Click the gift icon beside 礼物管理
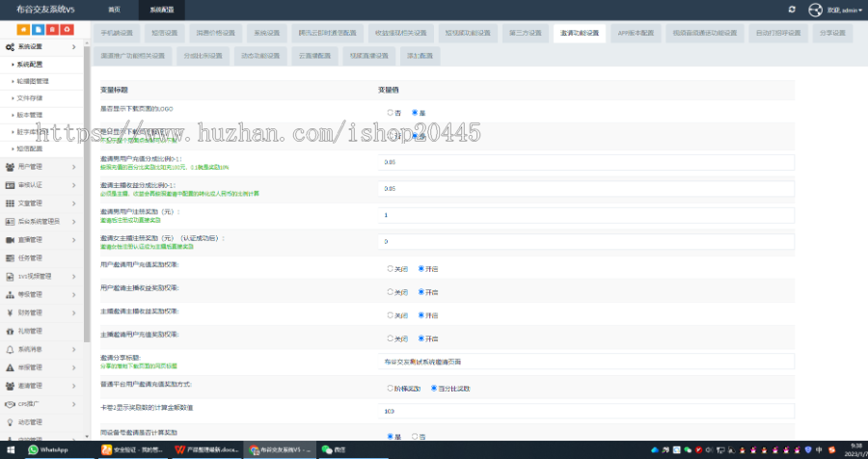Screen dimensions: 868x459 (x=10, y=331)
